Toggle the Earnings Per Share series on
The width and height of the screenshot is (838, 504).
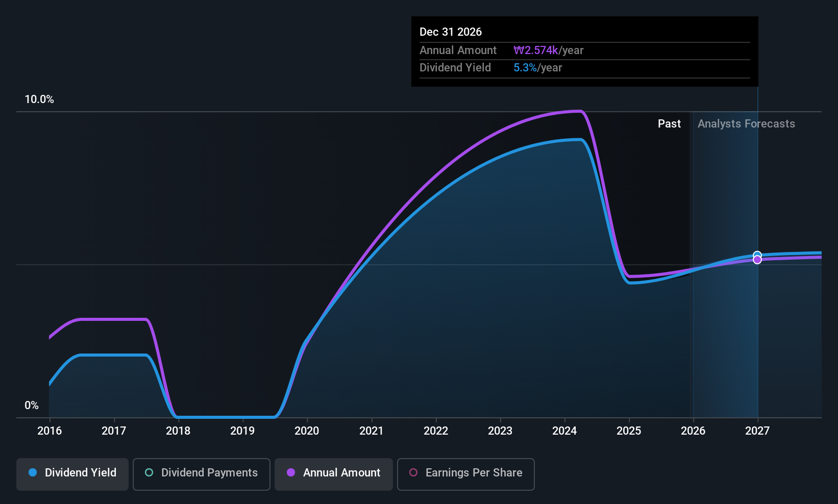(x=465, y=473)
